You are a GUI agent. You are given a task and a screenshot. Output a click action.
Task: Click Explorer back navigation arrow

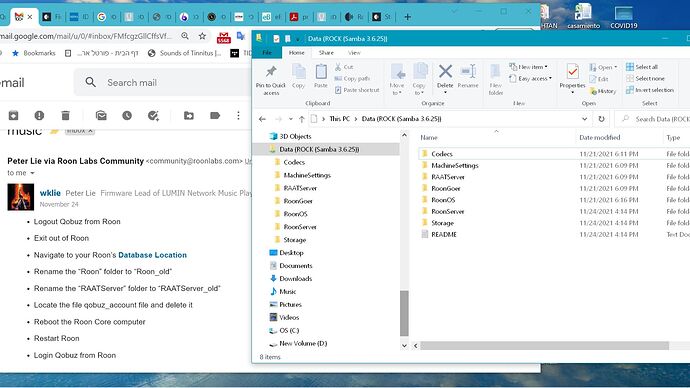[x=262, y=119]
